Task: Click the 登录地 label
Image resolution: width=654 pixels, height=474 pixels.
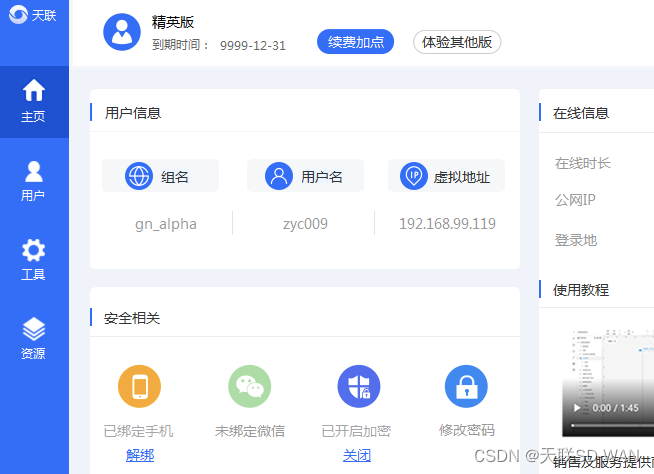Action: point(576,240)
